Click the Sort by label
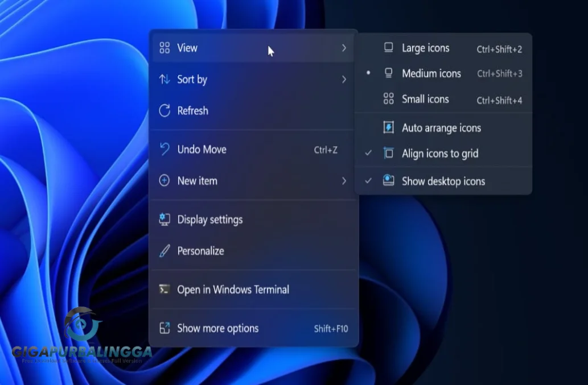Viewport: 588px width, 385px height. [192, 80]
